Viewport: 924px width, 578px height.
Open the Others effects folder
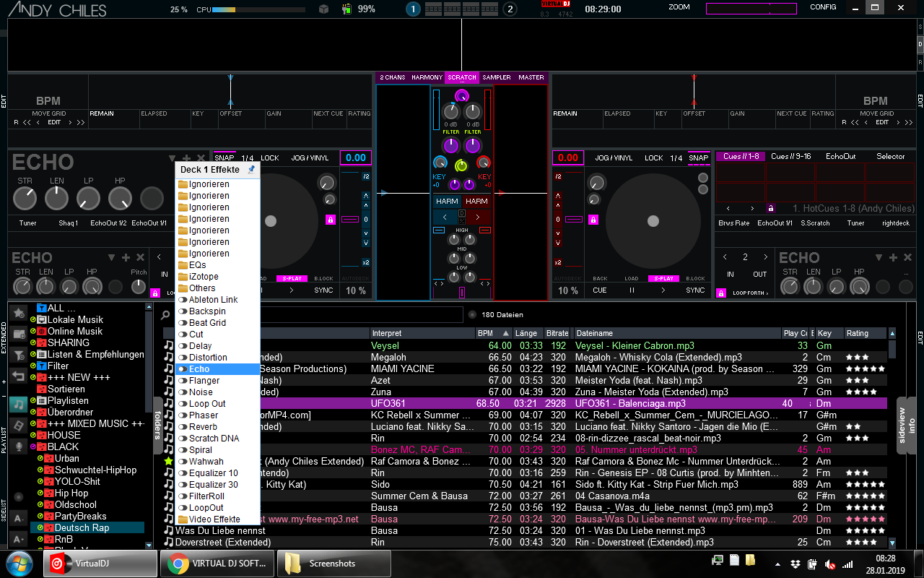point(217,288)
